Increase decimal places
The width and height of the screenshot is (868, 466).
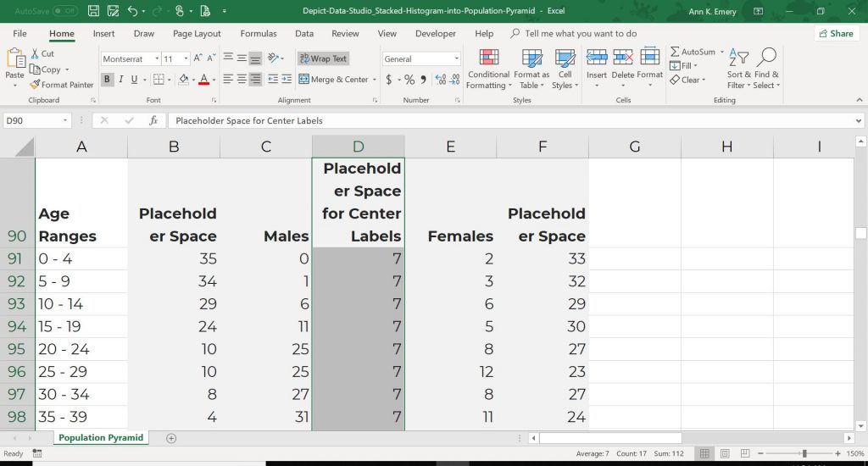tap(441, 80)
